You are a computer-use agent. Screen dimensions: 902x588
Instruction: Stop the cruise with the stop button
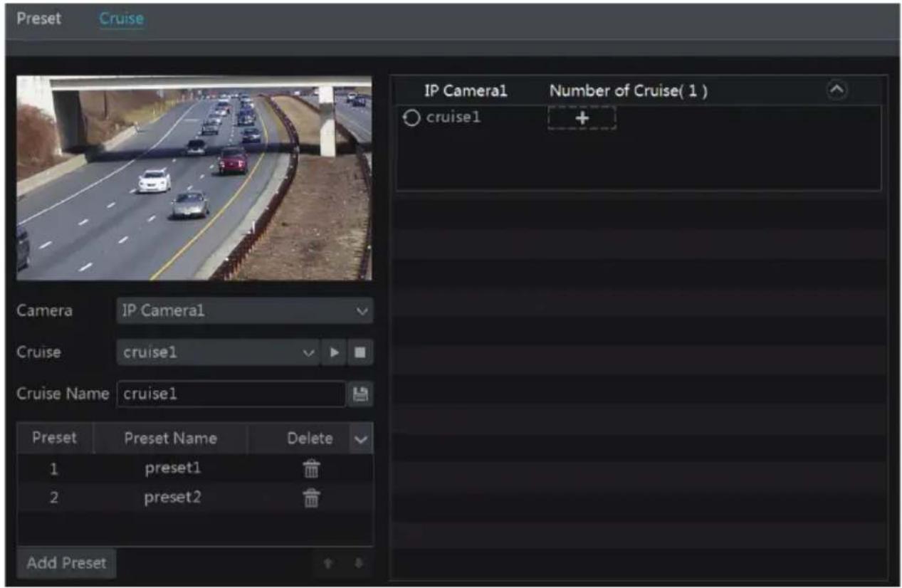click(360, 352)
